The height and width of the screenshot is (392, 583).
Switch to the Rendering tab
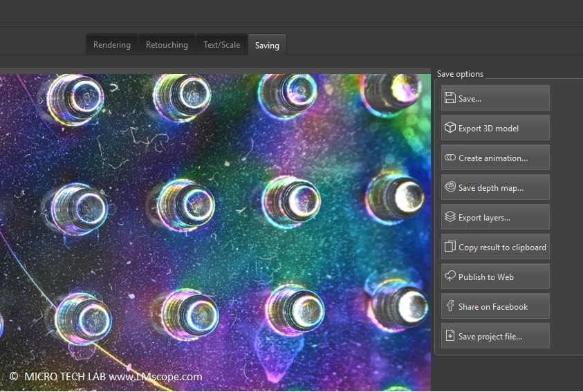tap(112, 45)
